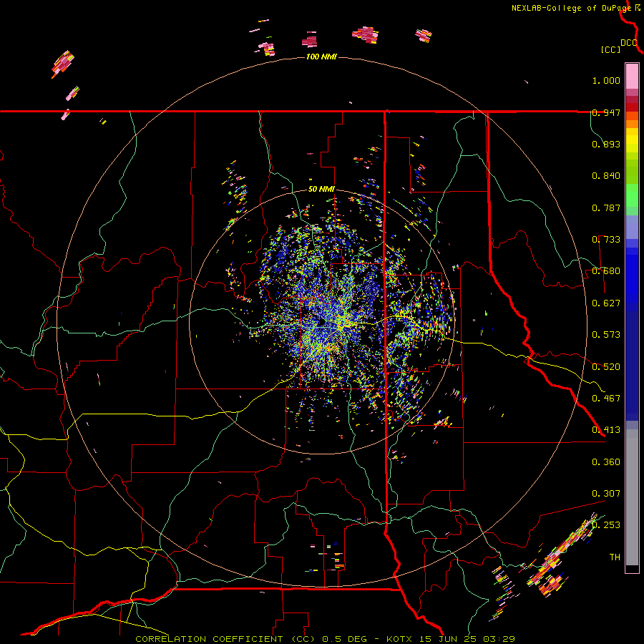Click the pink top segment of color bar
644x644 pixels.
632,77
